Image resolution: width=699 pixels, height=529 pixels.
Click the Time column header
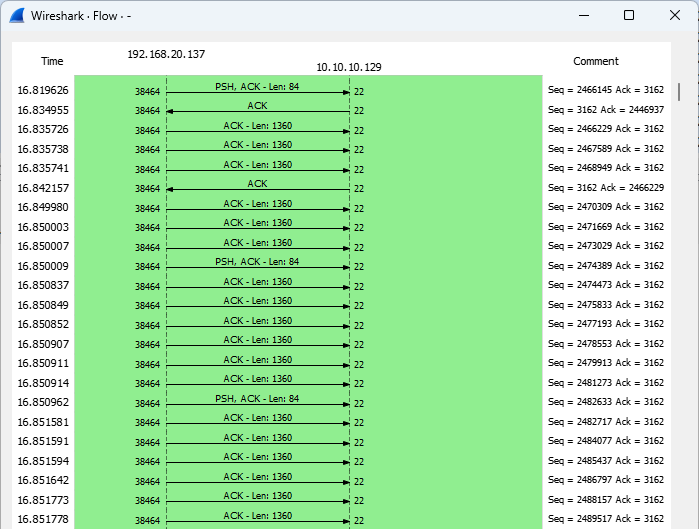pyautogui.click(x=52, y=62)
